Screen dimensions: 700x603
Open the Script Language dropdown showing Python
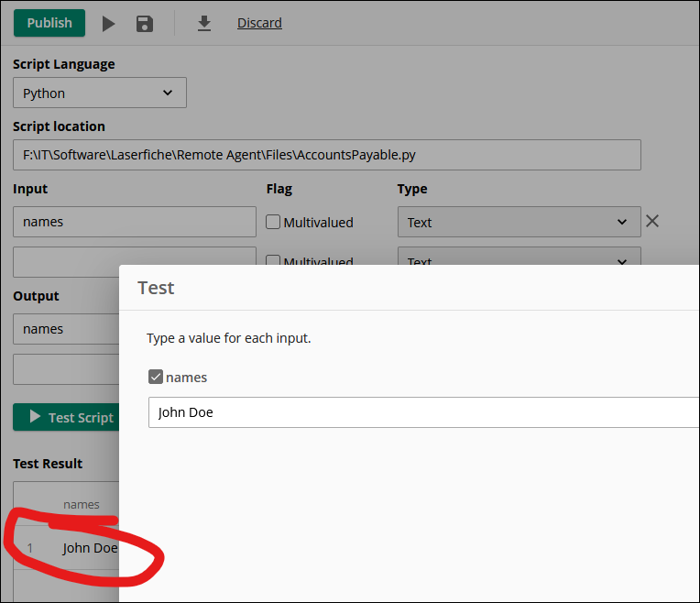pyautogui.click(x=99, y=93)
